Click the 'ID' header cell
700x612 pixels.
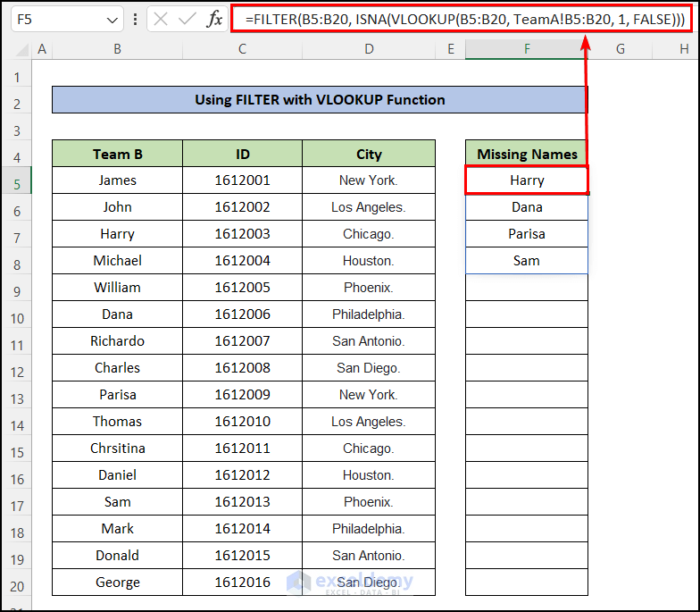pos(243,154)
